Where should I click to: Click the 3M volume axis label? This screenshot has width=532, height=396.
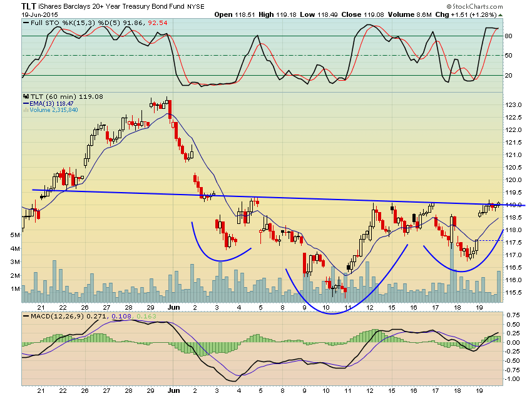15,261
